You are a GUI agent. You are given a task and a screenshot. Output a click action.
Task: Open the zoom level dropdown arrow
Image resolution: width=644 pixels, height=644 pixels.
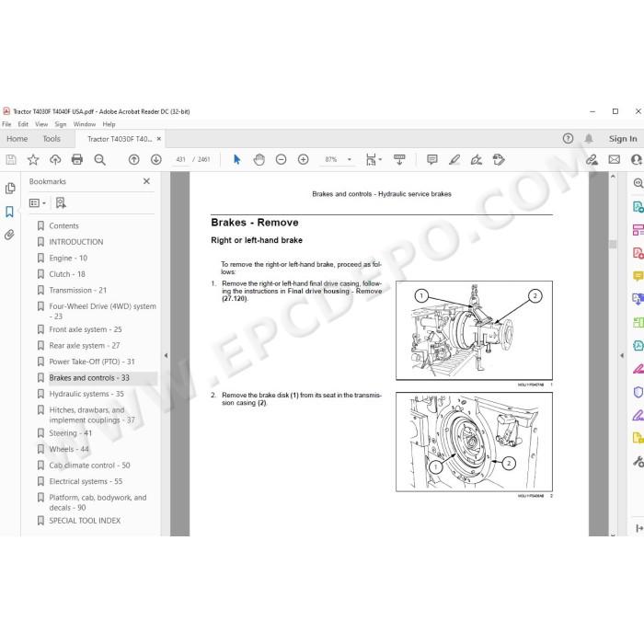350,159
